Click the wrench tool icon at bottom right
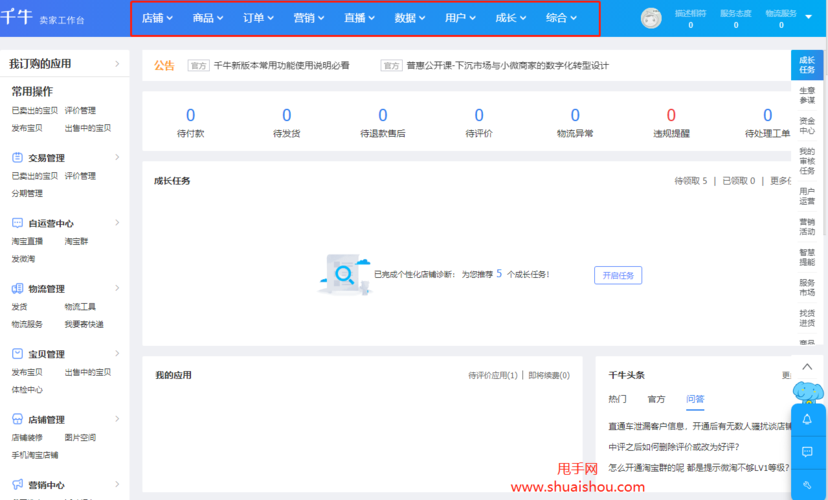828x500 pixels. pyautogui.click(x=807, y=485)
